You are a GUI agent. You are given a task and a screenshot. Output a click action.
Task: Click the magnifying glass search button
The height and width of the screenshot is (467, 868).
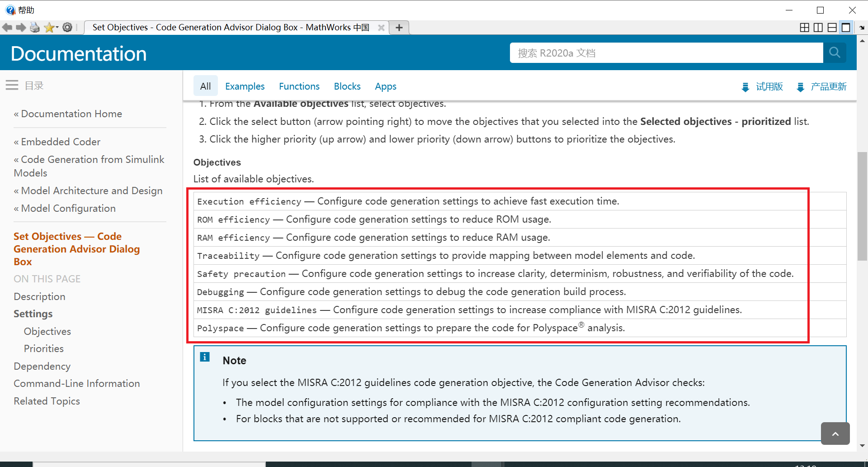[x=835, y=53]
